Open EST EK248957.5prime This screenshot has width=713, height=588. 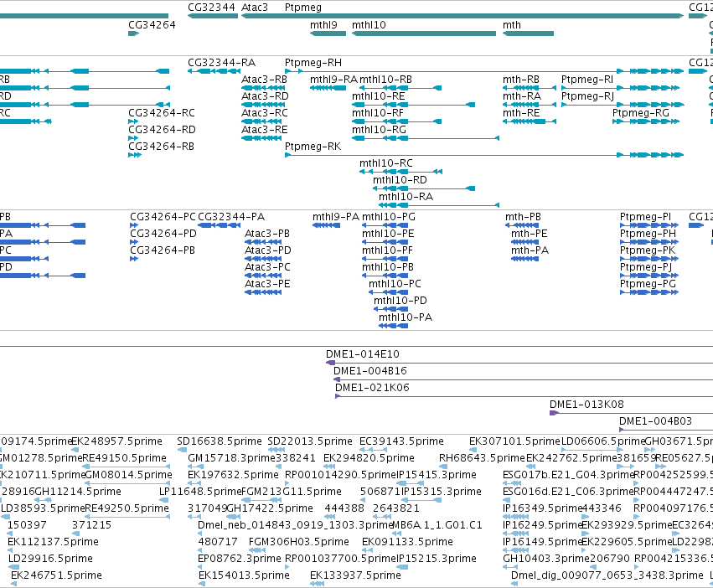tap(116, 441)
